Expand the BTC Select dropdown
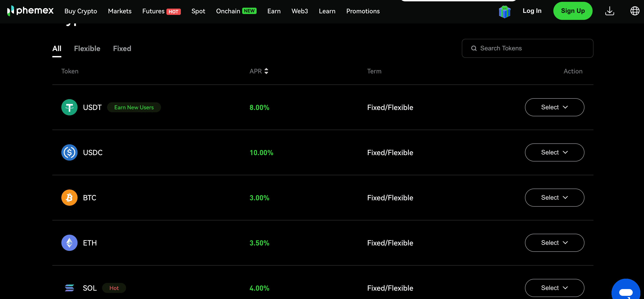Screen dimensions: 644x299 click(554, 198)
